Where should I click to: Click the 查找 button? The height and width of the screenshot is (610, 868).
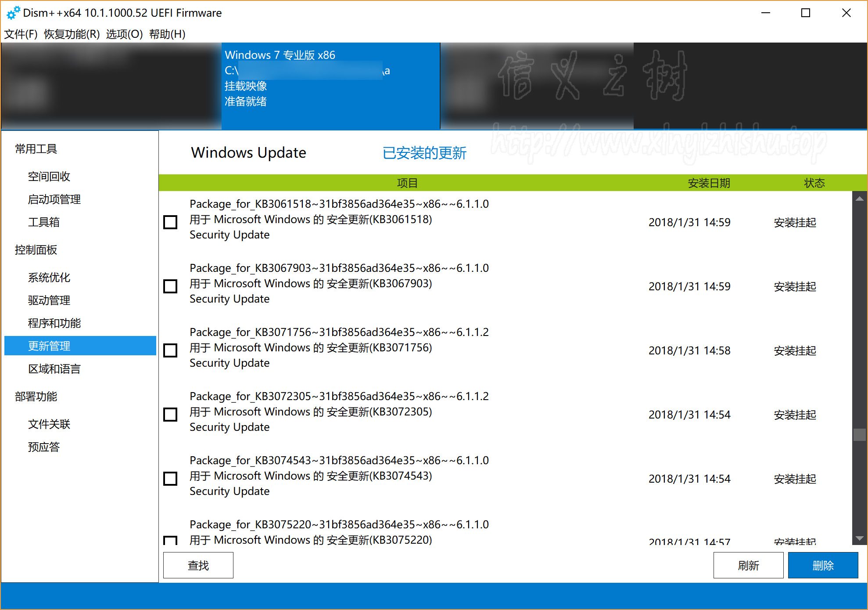(x=198, y=565)
